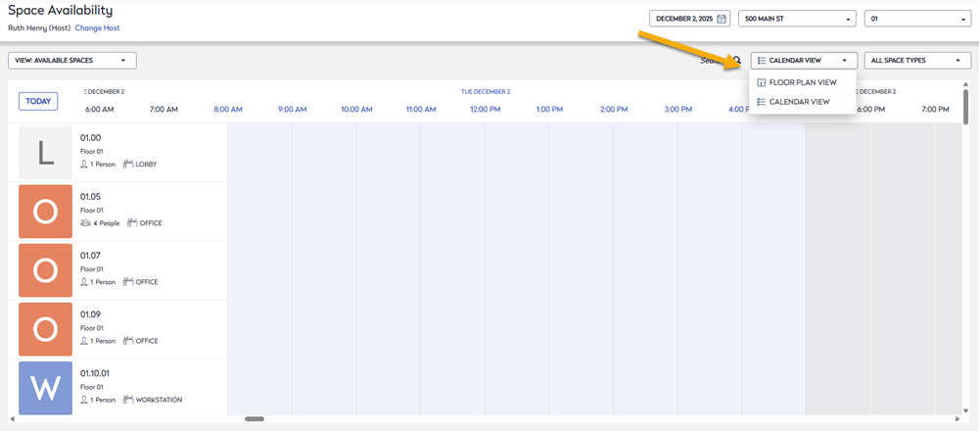The width and height of the screenshot is (980, 432).
Task: Click space name 01.10.01
Action: 95,373
